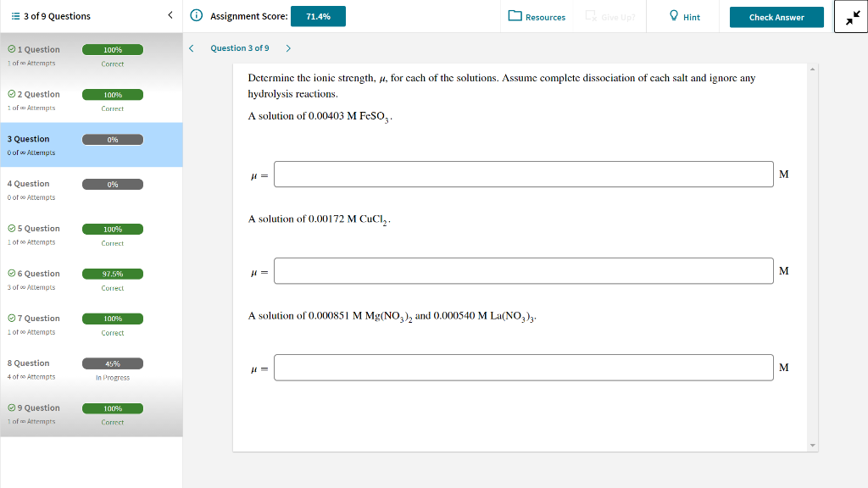
Task: Select 6 Question in the sidebar
Action: coord(92,280)
